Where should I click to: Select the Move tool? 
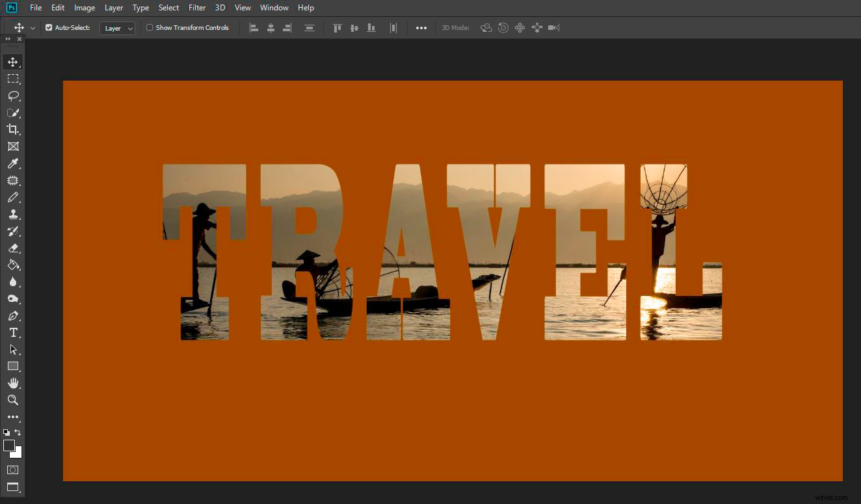click(13, 62)
